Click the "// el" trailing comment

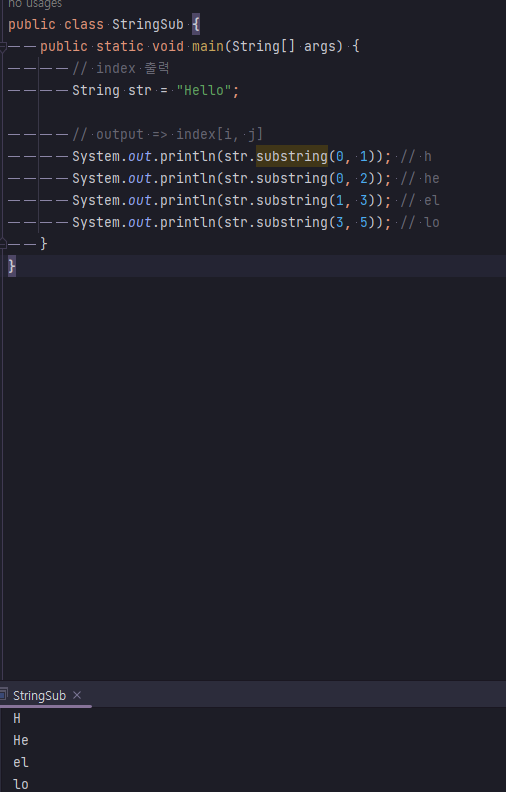coord(420,201)
